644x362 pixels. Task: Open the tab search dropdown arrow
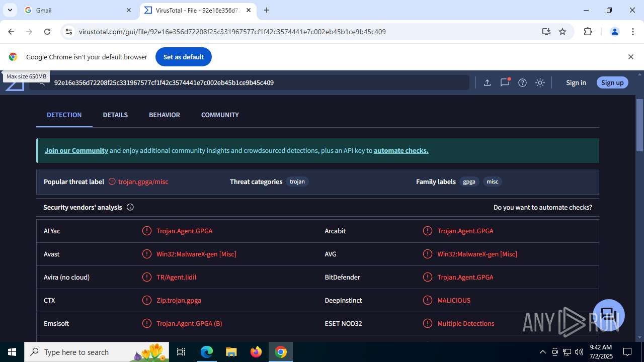[10, 10]
